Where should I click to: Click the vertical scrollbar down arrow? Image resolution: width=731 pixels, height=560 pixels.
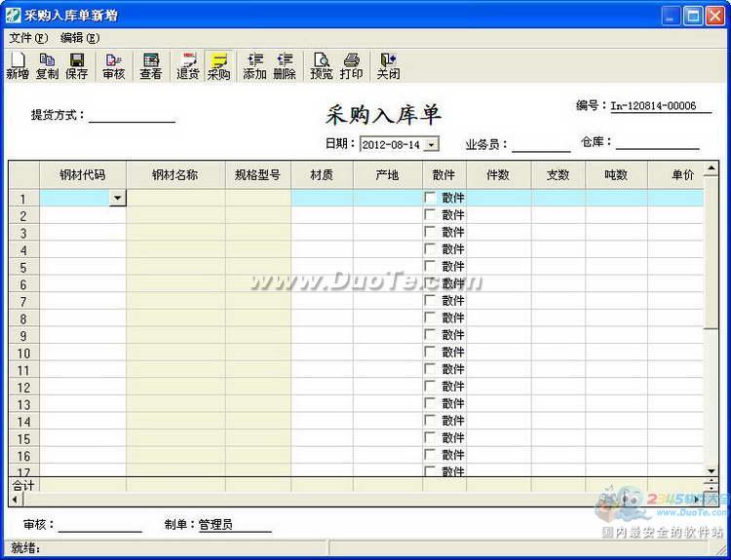pyautogui.click(x=711, y=471)
